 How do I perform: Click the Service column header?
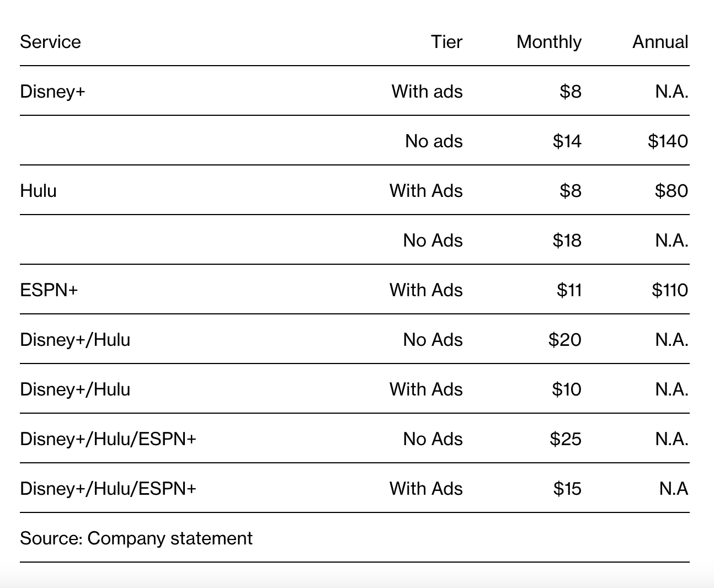(50, 42)
